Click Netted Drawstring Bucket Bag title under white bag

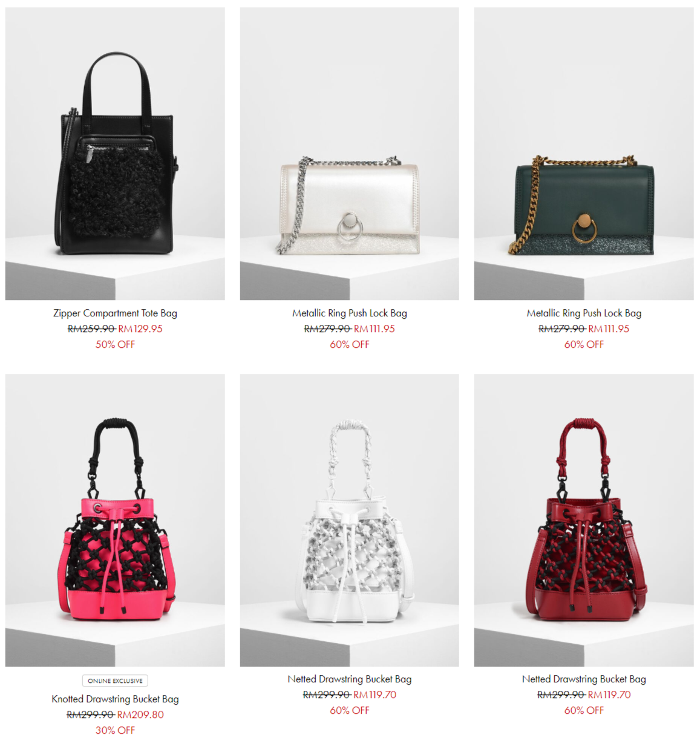click(349, 679)
